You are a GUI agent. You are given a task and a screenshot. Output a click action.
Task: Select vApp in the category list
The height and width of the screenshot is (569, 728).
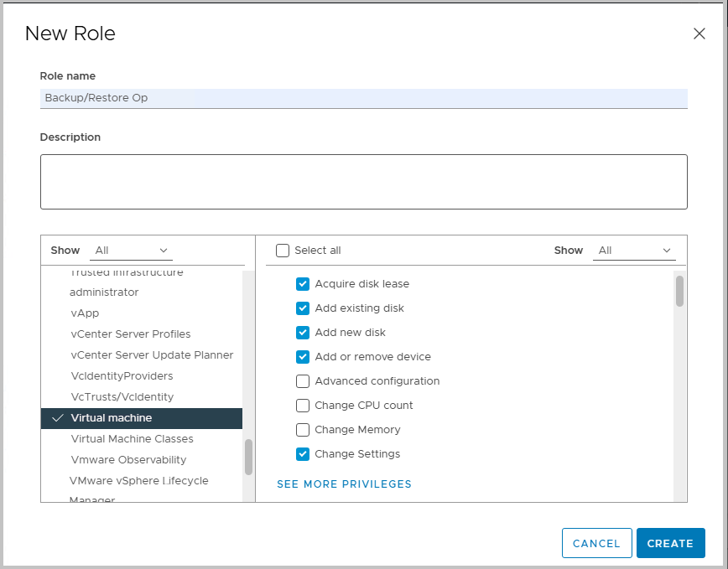coord(85,313)
